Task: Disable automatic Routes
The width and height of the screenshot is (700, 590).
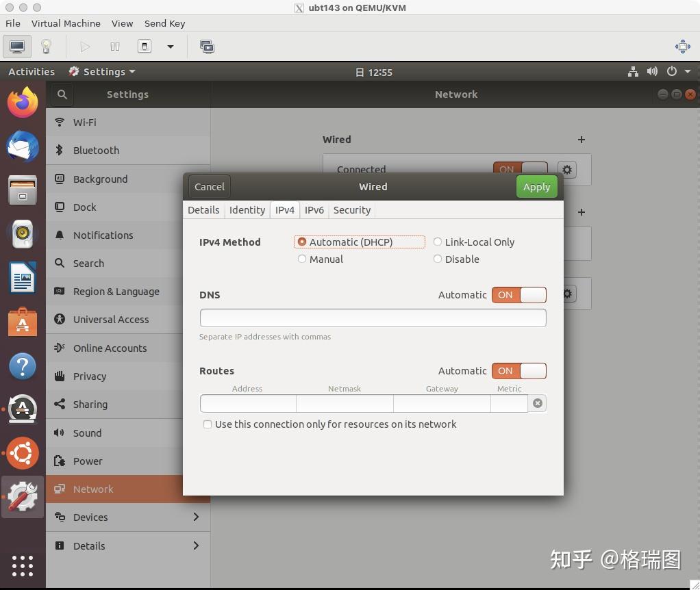Action: (x=519, y=370)
